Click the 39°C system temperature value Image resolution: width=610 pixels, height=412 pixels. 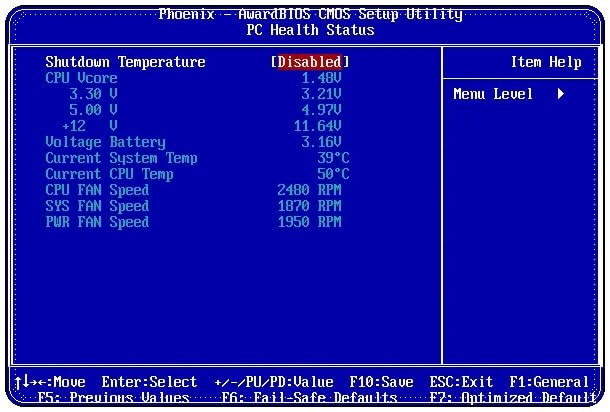(333, 158)
